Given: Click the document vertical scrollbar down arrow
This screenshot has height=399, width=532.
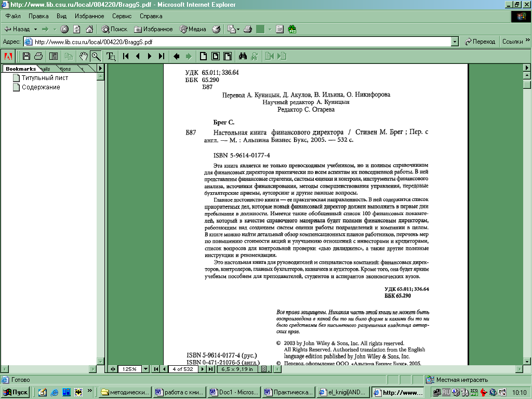Looking at the screenshot, I should click(x=527, y=361).
